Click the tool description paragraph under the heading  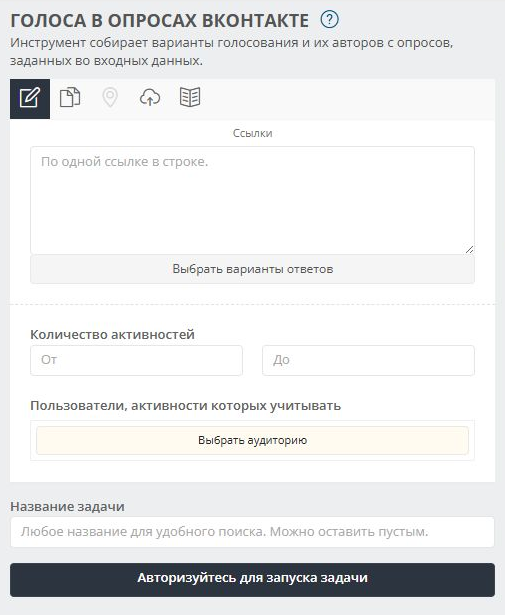pos(232,51)
